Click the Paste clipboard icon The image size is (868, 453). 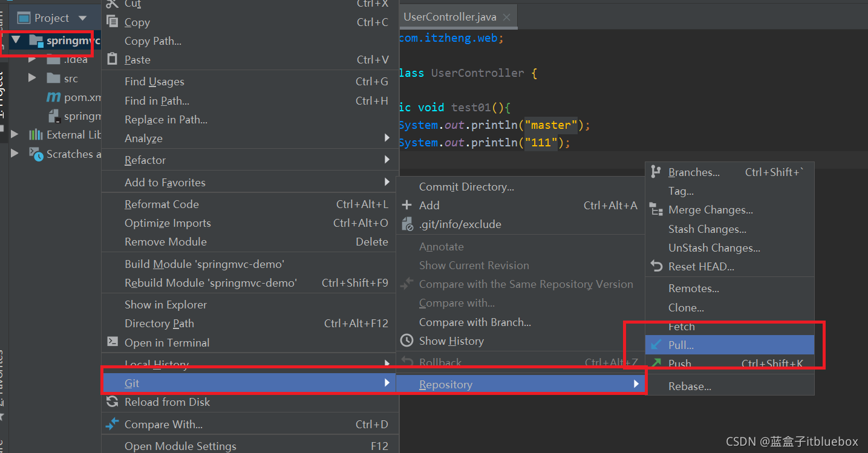pyautogui.click(x=112, y=59)
